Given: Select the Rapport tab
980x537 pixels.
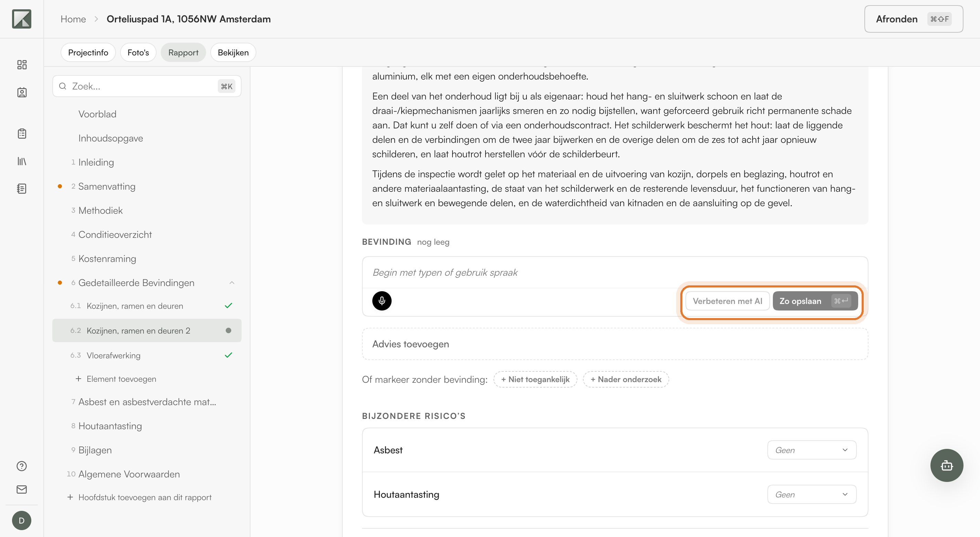Looking at the screenshot, I should point(183,53).
